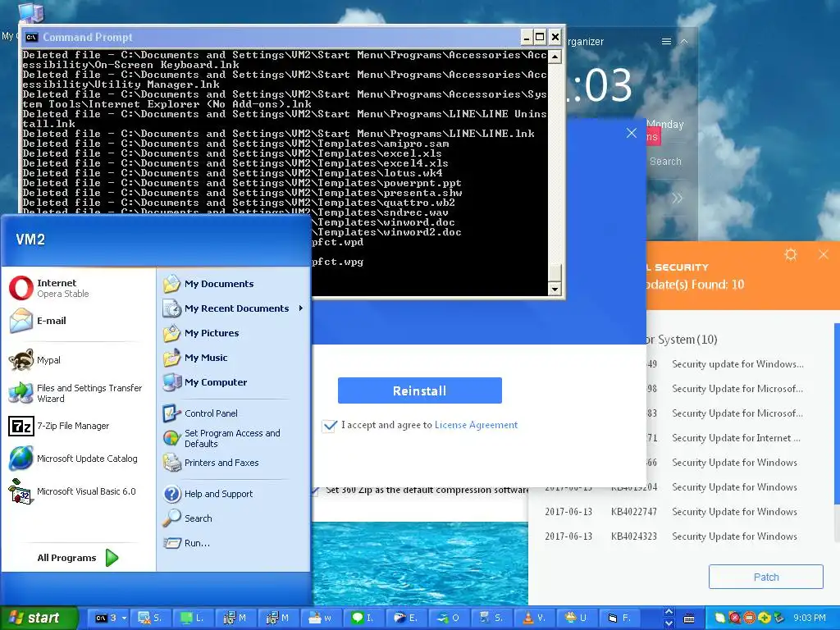Image resolution: width=840 pixels, height=630 pixels.
Task: Click red X shield tray icon
Action: coord(735,619)
